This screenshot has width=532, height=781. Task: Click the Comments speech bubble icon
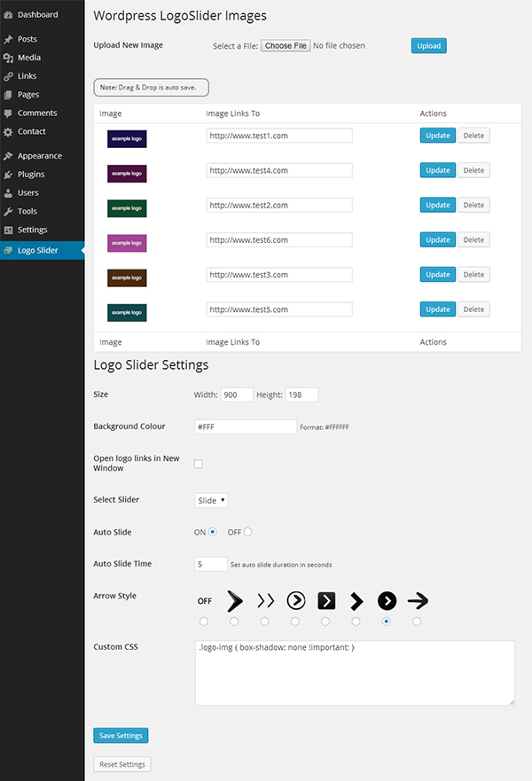click(8, 113)
